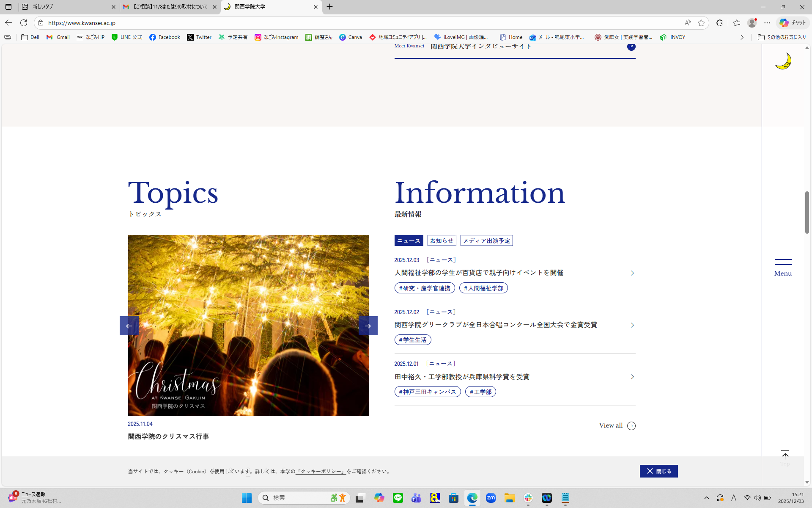This screenshot has height=508, width=812.
Task: Click the #神戸三田キャンパス tag
Action: point(427,392)
